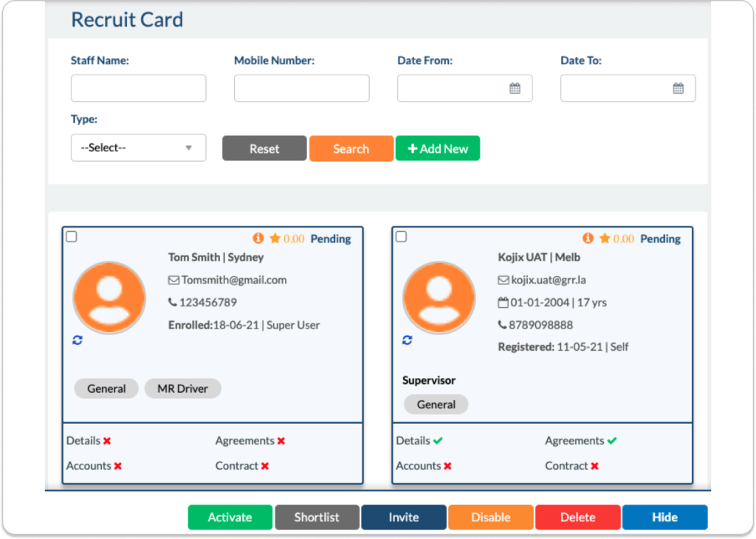Screen dimensions: 756x539
Task: Tick the checkbox on Tom Smith's card
Action: [x=72, y=237]
